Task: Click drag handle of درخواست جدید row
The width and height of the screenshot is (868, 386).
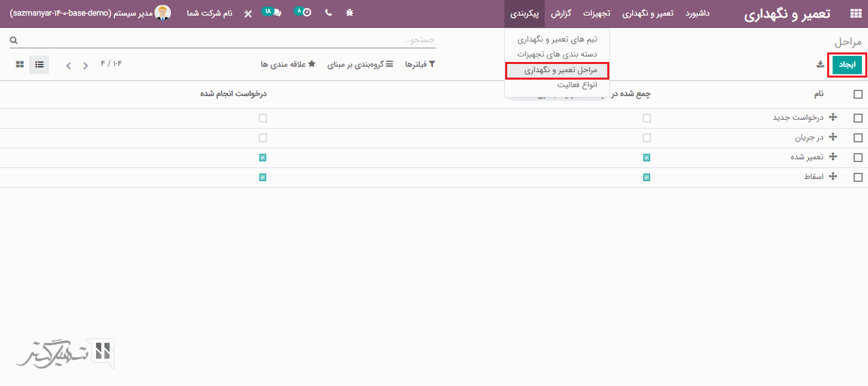Action: 833,118
